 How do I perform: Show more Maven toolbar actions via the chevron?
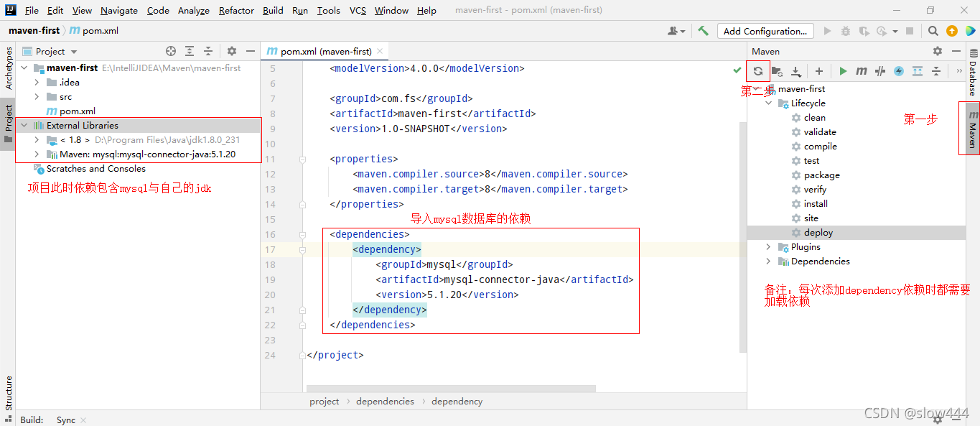[959, 71]
